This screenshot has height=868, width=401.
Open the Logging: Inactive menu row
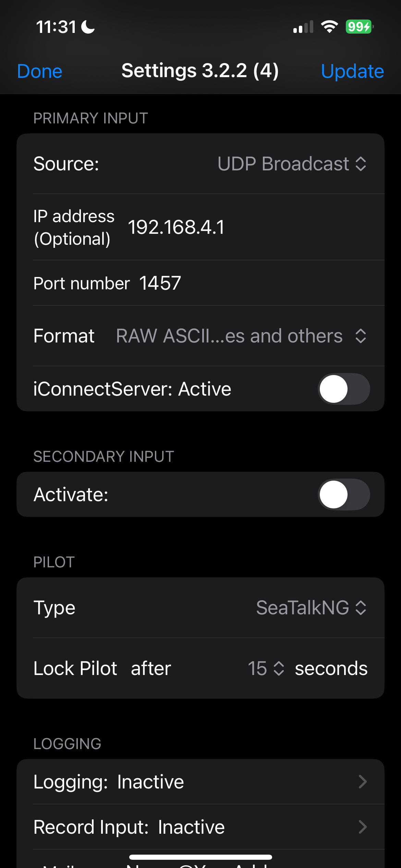pos(200,782)
